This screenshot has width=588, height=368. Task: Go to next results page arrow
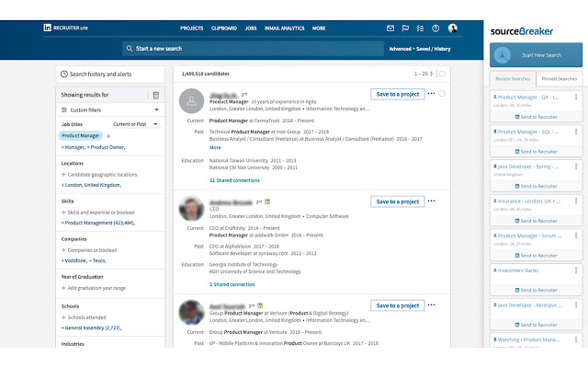click(431, 74)
